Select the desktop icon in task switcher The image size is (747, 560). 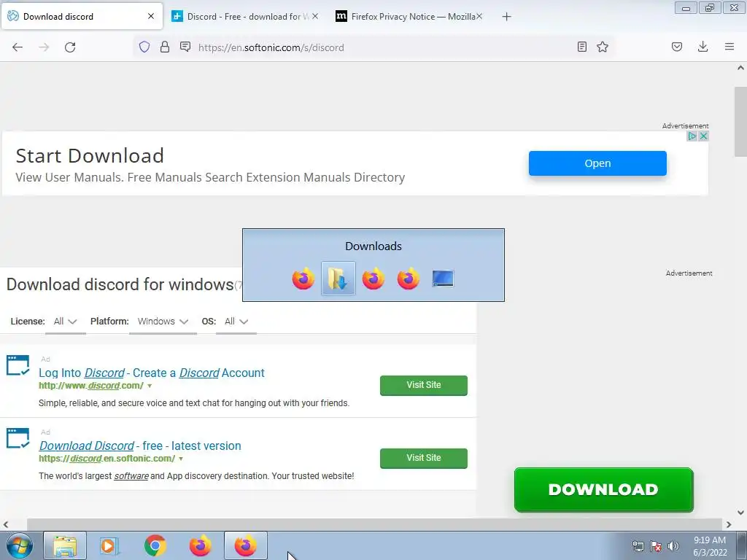point(443,279)
